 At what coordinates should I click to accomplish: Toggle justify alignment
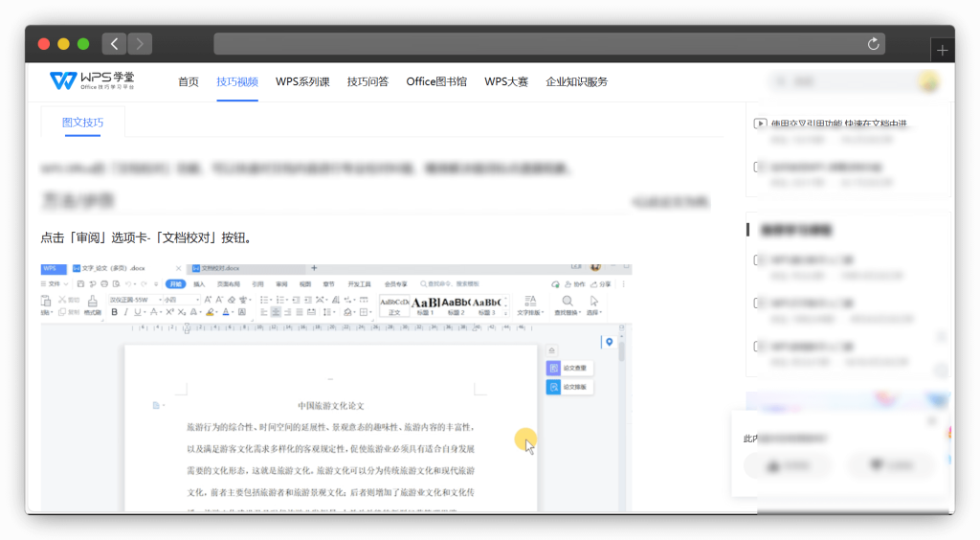[x=300, y=312]
